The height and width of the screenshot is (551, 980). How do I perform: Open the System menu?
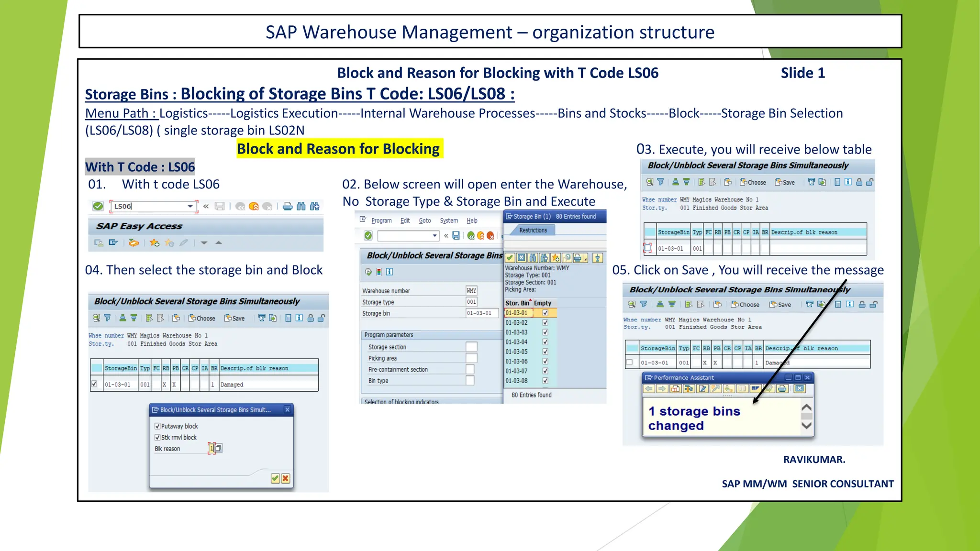click(449, 220)
